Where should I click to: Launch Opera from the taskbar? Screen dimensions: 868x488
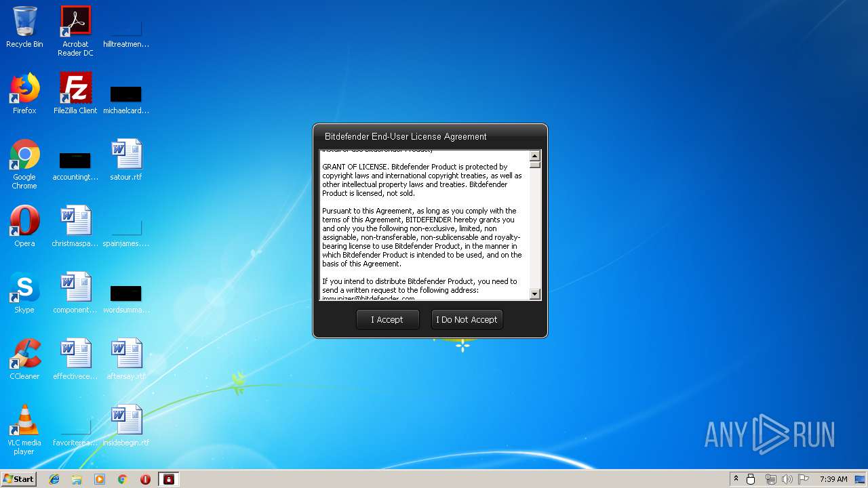(x=145, y=479)
